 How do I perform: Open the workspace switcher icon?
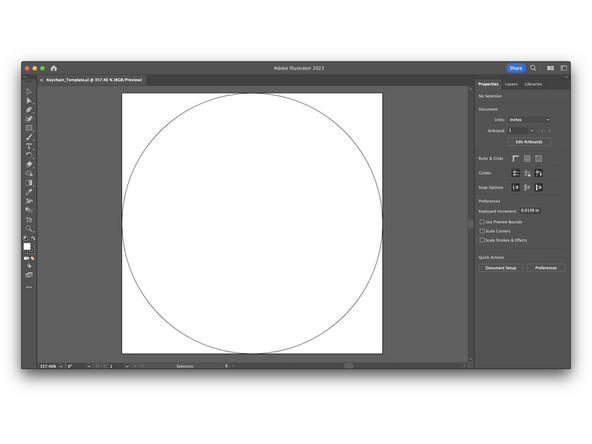[564, 68]
